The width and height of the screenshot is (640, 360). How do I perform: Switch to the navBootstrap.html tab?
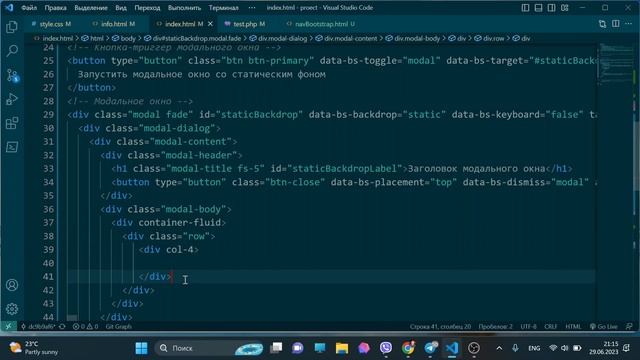point(321,24)
